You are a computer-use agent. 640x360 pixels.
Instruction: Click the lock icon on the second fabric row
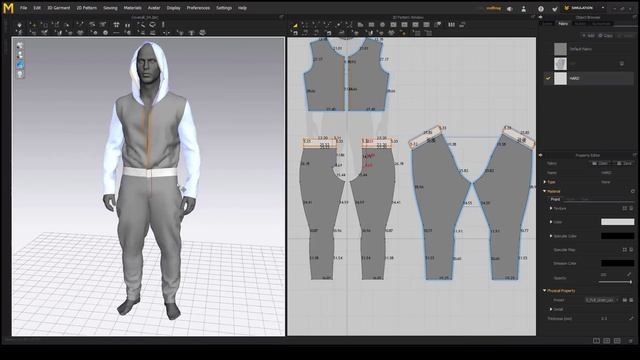622,64
